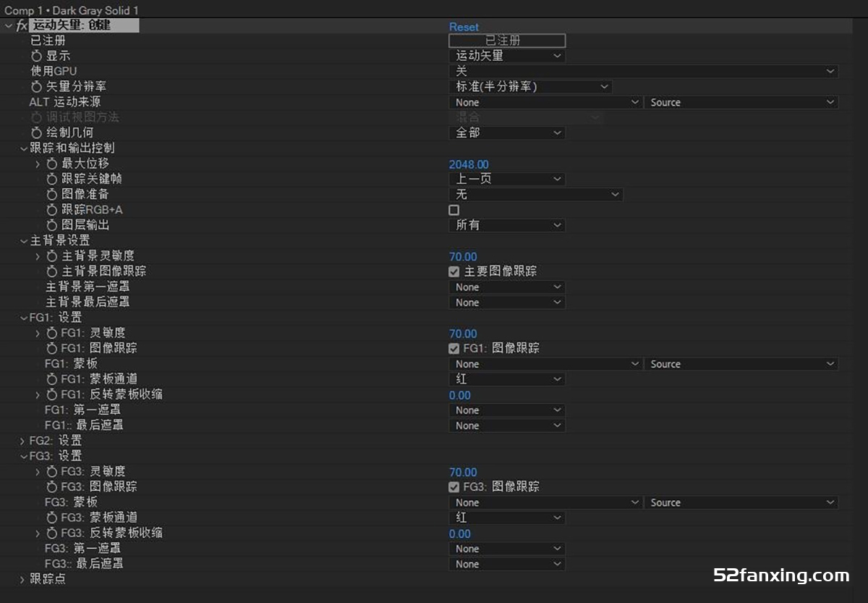Click the stopwatch for 图像准备
This screenshot has width=868, height=603.
click(x=51, y=194)
